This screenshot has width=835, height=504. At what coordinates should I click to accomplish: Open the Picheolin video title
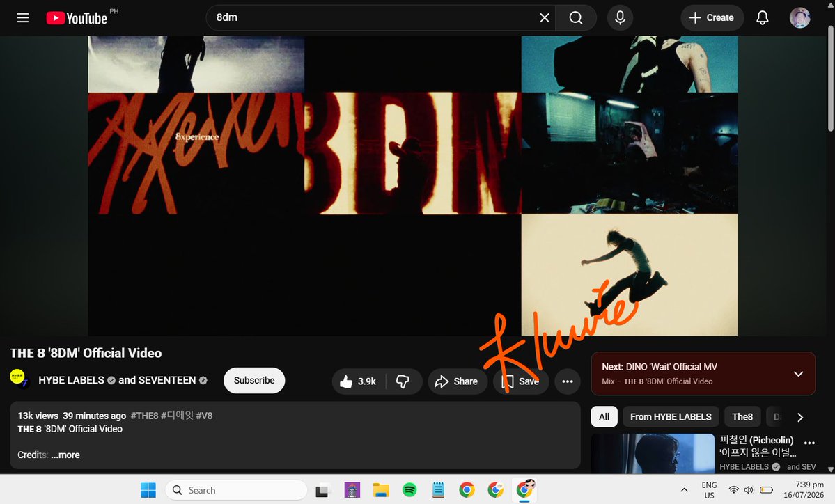coord(758,446)
